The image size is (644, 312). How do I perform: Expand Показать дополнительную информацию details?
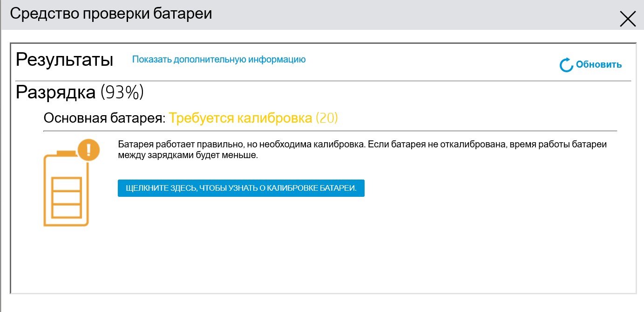[219, 59]
